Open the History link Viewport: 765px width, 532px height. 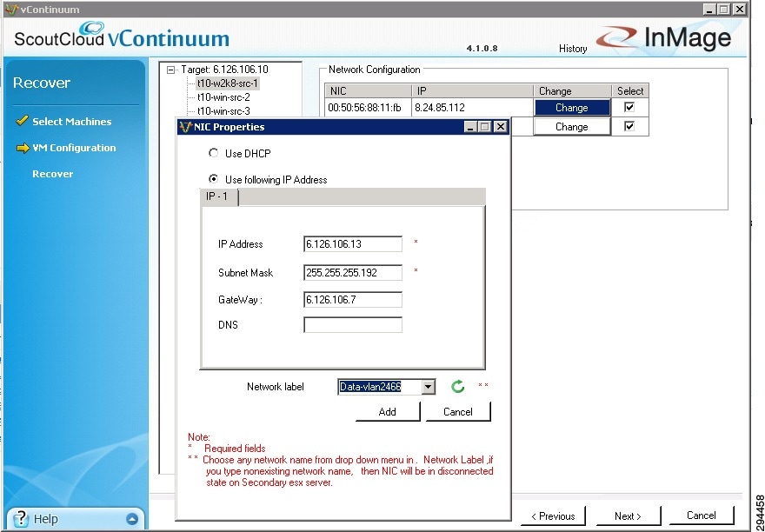(x=573, y=49)
